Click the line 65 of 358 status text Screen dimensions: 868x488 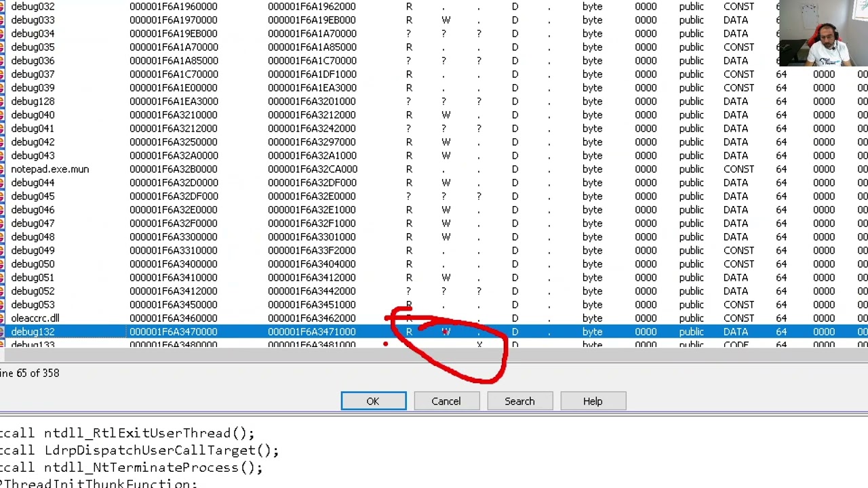pyautogui.click(x=30, y=373)
